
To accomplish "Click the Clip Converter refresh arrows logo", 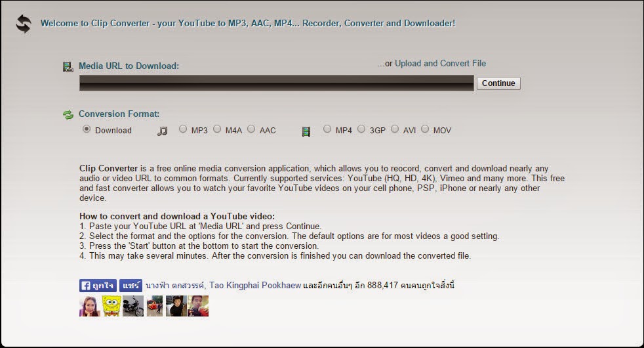I will click(x=24, y=24).
